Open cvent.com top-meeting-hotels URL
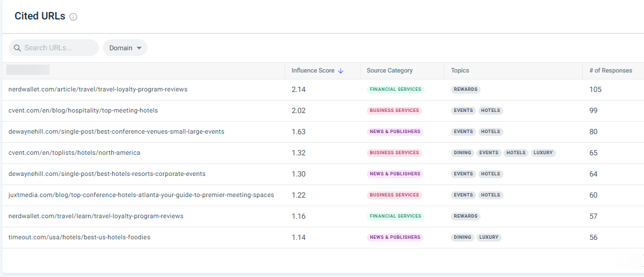The width and height of the screenshot is (644, 277). click(83, 110)
